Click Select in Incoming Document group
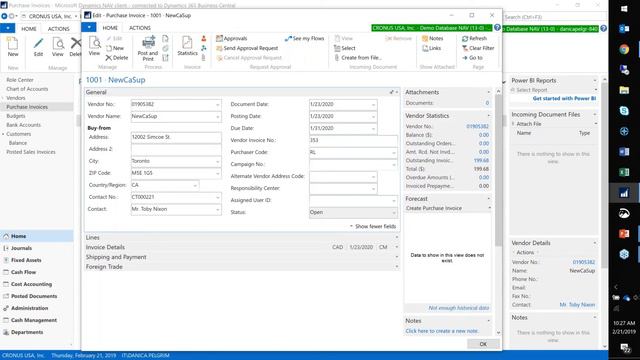This screenshot has height=360, width=640. tap(345, 48)
